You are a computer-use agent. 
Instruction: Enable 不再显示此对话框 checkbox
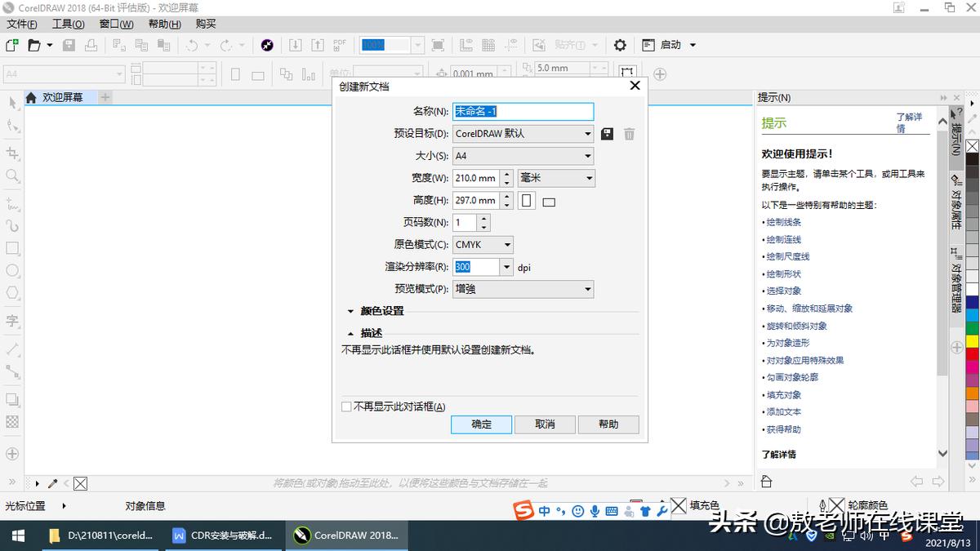[346, 406]
